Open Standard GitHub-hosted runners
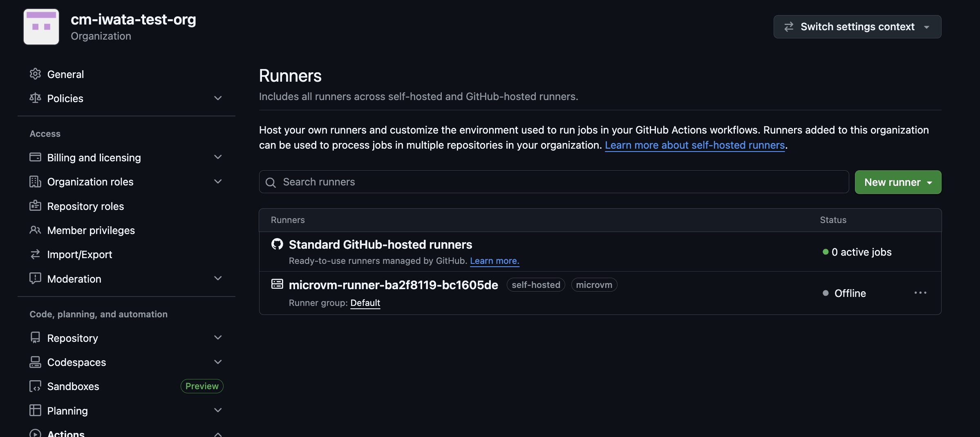The height and width of the screenshot is (437, 980). (x=380, y=244)
